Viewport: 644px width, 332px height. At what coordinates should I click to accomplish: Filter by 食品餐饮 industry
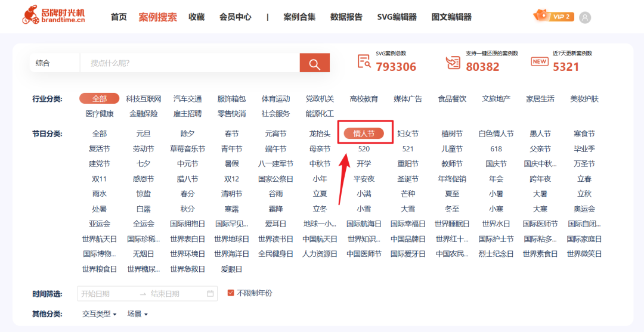coord(452,99)
